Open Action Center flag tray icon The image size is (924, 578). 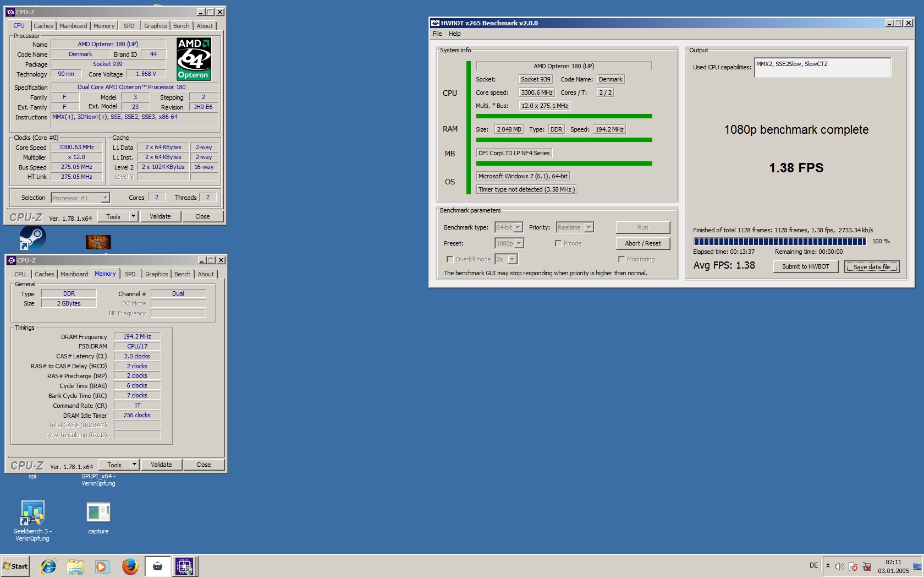coord(853,566)
